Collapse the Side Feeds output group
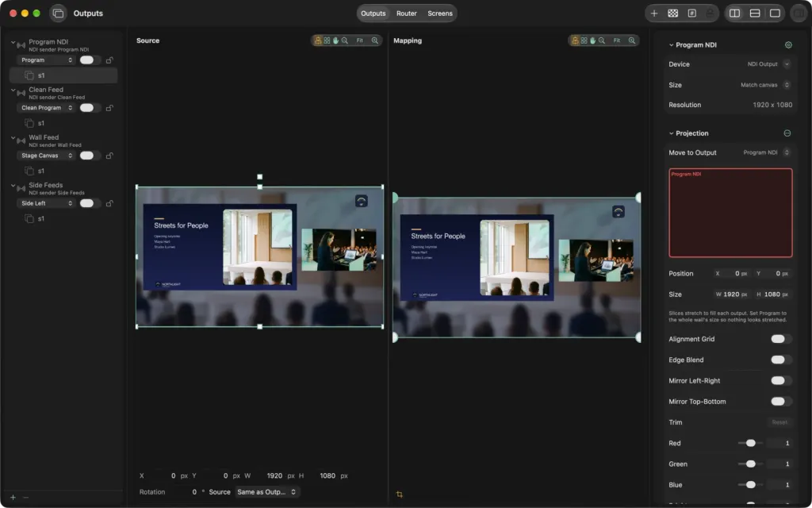812x508 pixels. [x=13, y=186]
